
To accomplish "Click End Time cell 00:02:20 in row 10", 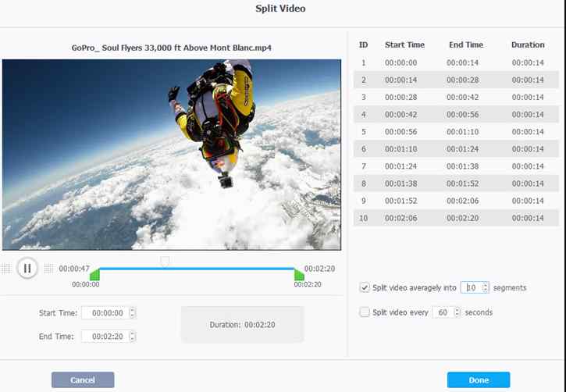I will (x=462, y=218).
